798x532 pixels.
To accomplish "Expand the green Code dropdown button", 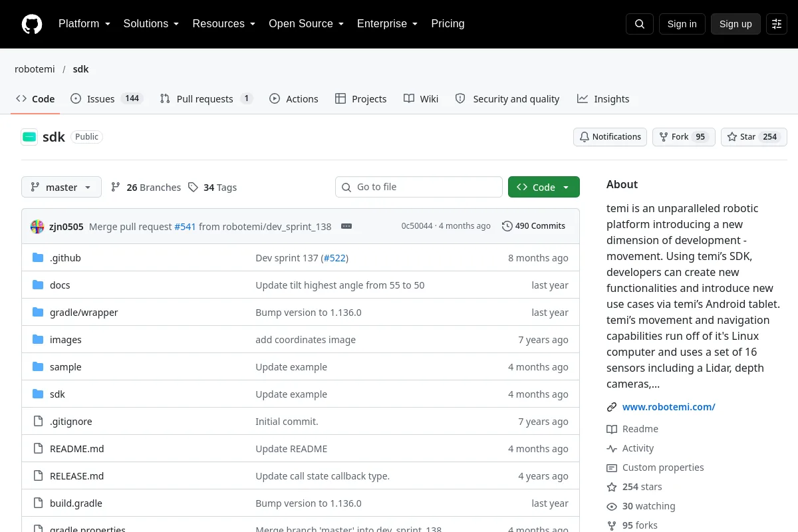I will coord(544,188).
